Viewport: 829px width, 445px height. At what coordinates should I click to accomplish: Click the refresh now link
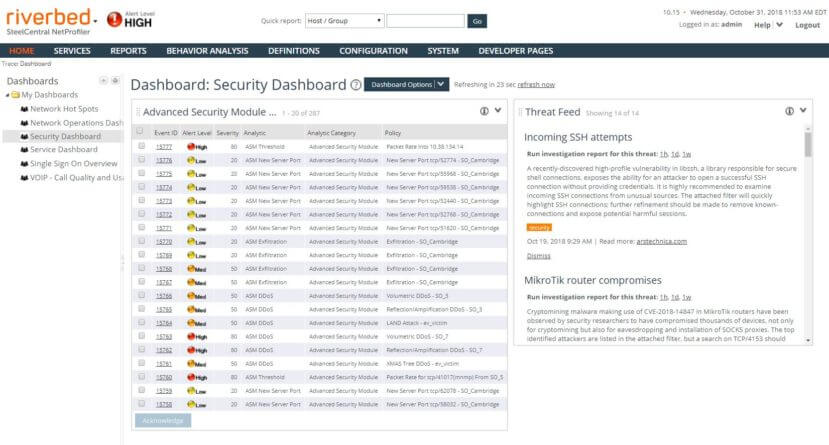click(536, 85)
